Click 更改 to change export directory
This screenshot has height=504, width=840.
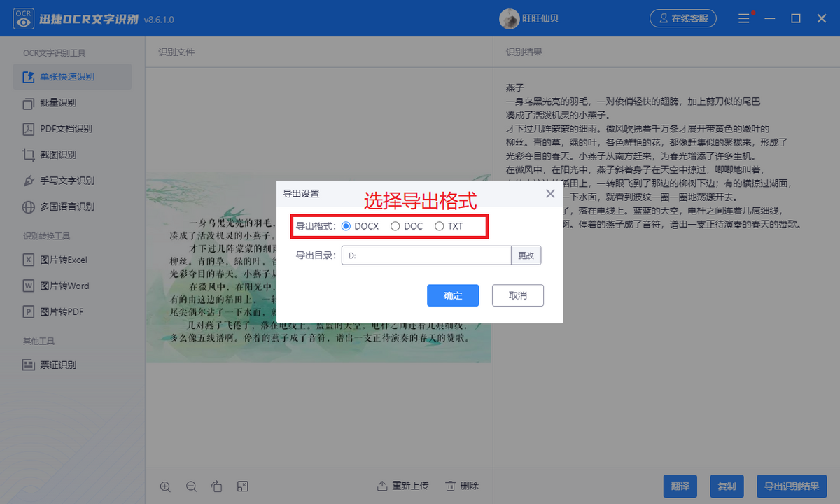pos(526,255)
